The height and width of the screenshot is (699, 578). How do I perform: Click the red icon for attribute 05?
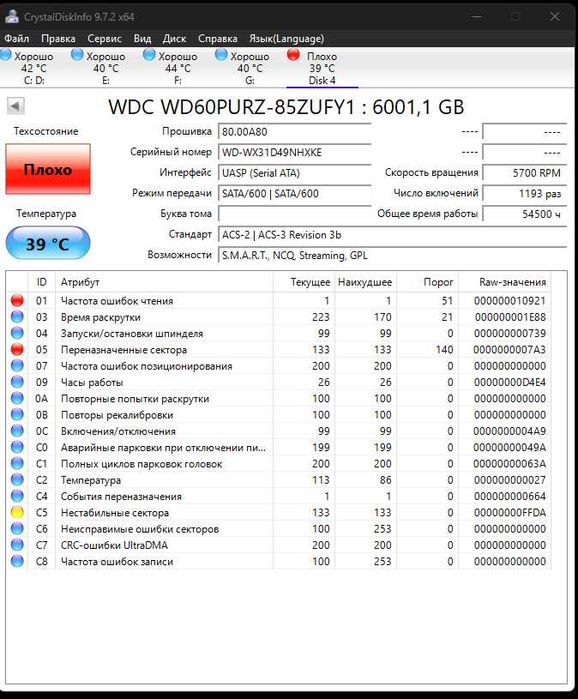coord(17,350)
